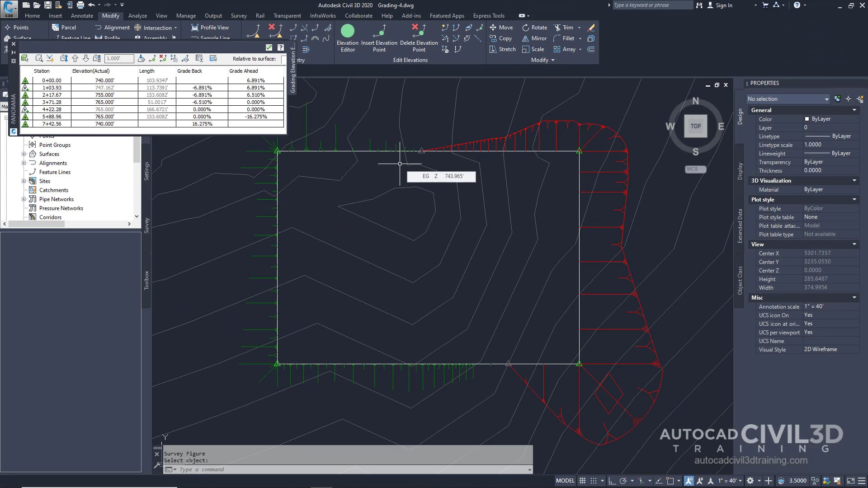
Task: Click Delete Elevation Point tool
Action: point(419,31)
